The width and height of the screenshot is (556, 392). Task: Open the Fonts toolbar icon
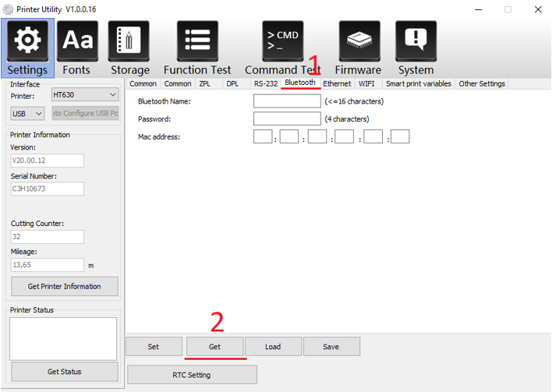(x=76, y=41)
